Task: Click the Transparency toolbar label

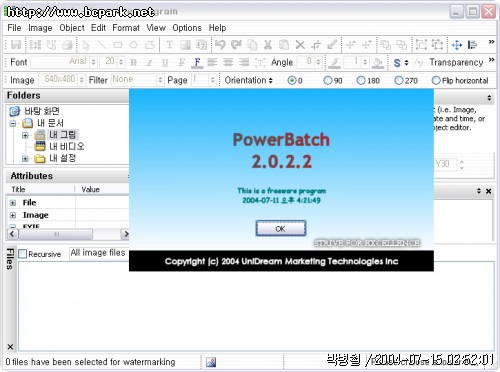Action: [456, 62]
